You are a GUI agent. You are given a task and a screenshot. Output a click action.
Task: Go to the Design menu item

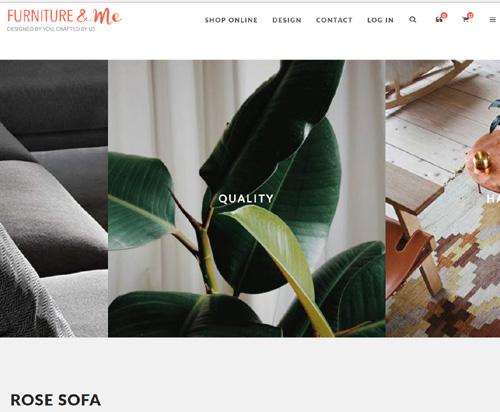point(287,20)
